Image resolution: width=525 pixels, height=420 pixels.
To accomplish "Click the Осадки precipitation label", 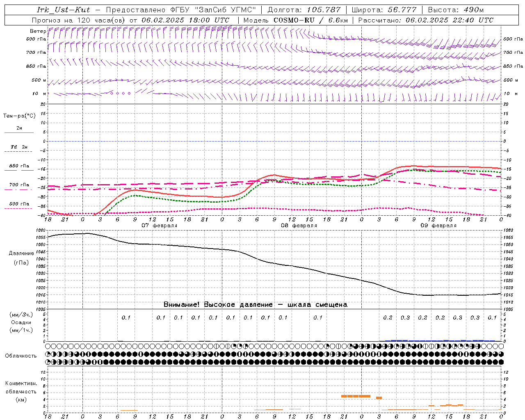I will point(21,322).
